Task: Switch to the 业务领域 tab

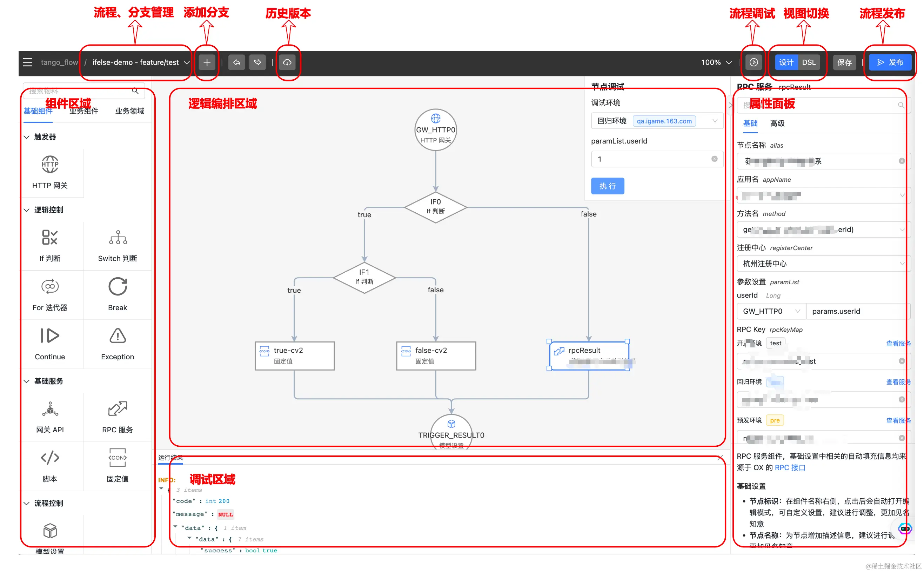Action: pos(130,111)
